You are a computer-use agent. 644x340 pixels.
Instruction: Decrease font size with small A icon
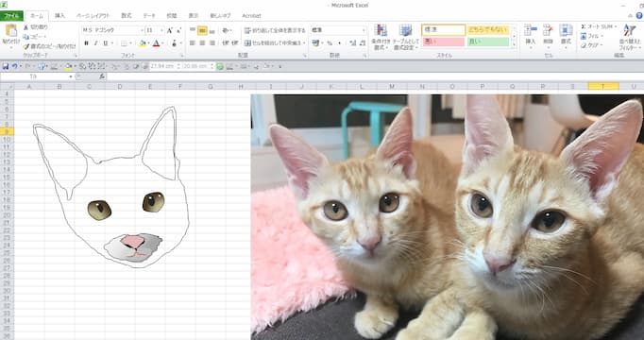pos(179,30)
